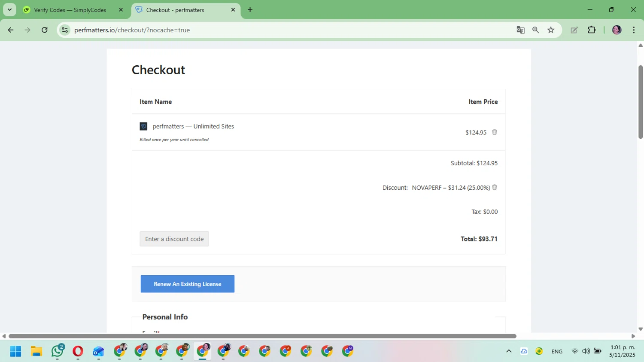This screenshot has width=644, height=362.
Task: Open the zoom magnifier icon in address bar
Action: coord(535,30)
